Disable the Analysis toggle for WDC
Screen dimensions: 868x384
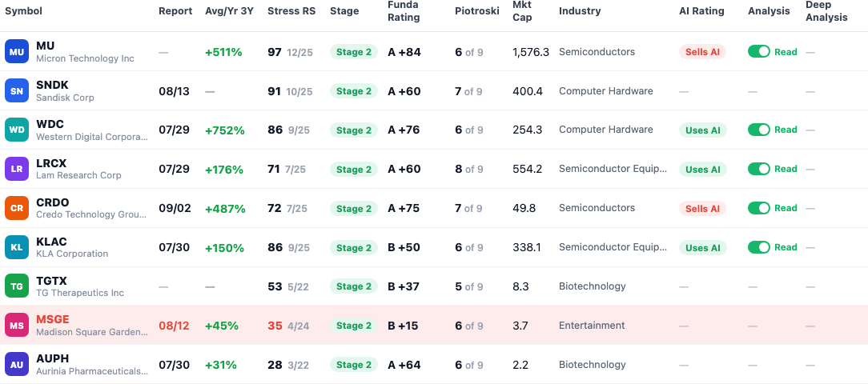pyautogui.click(x=759, y=130)
